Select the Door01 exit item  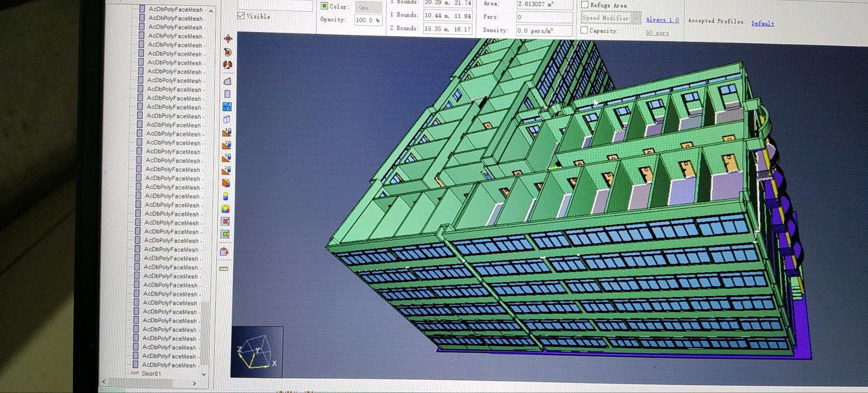coord(151,374)
